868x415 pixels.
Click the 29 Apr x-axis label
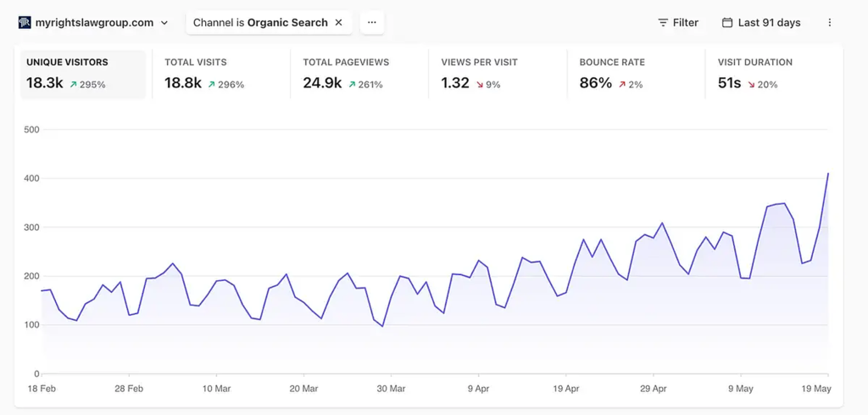(654, 389)
